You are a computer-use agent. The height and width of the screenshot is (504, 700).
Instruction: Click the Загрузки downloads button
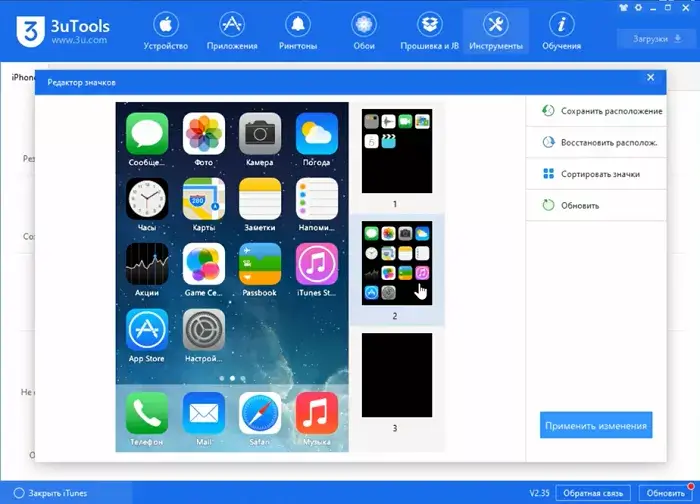[656, 39]
